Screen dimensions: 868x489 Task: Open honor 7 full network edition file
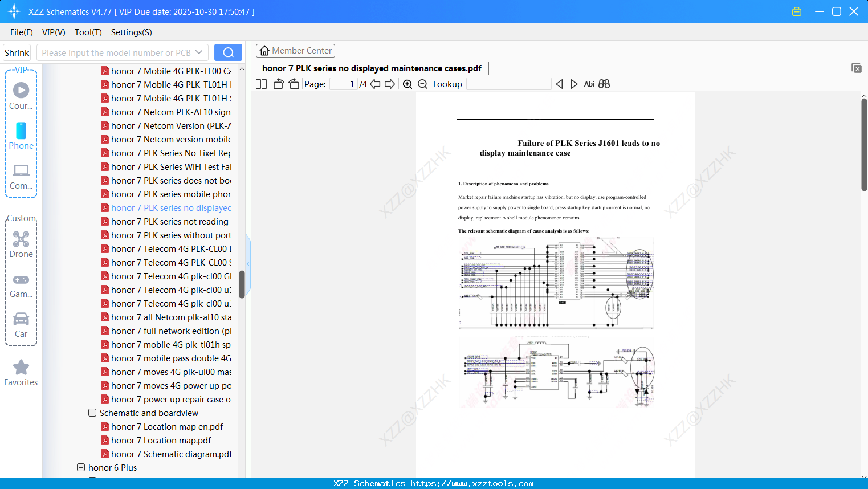pyautogui.click(x=171, y=331)
